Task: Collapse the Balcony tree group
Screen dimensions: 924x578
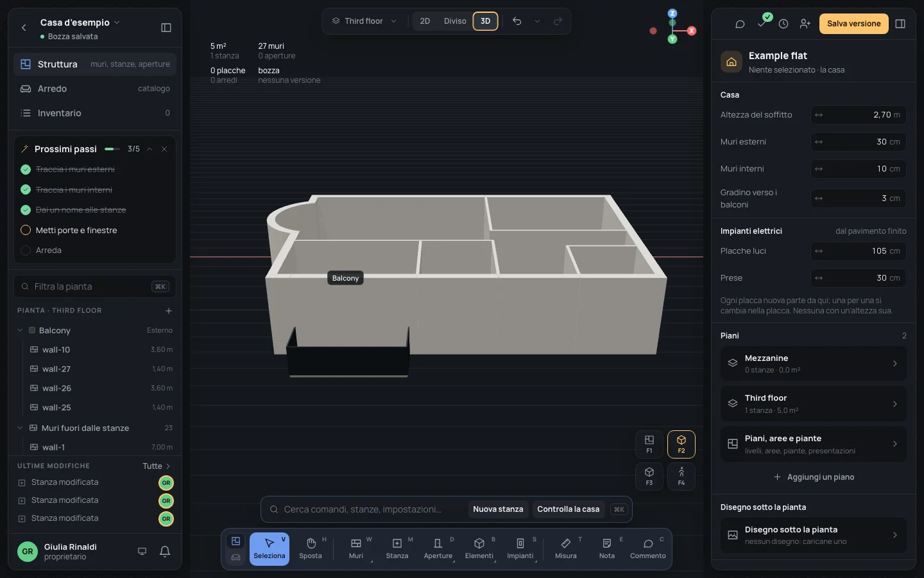Action: [20, 330]
